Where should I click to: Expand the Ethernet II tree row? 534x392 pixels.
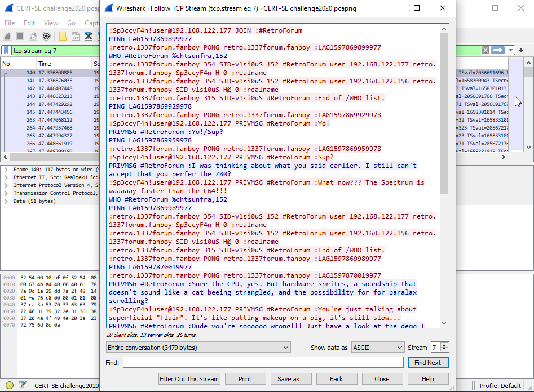[6, 177]
